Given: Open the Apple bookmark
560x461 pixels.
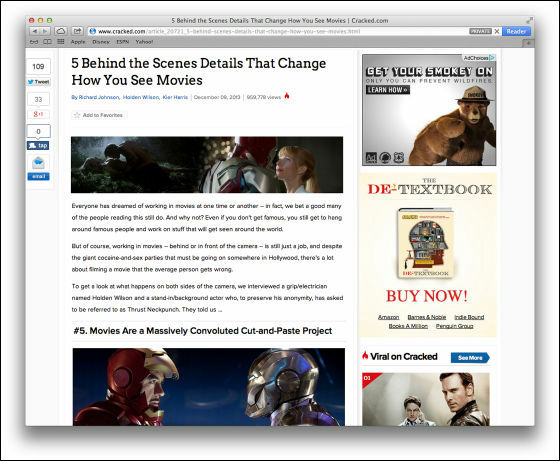Looking at the screenshot, I should [x=78, y=42].
